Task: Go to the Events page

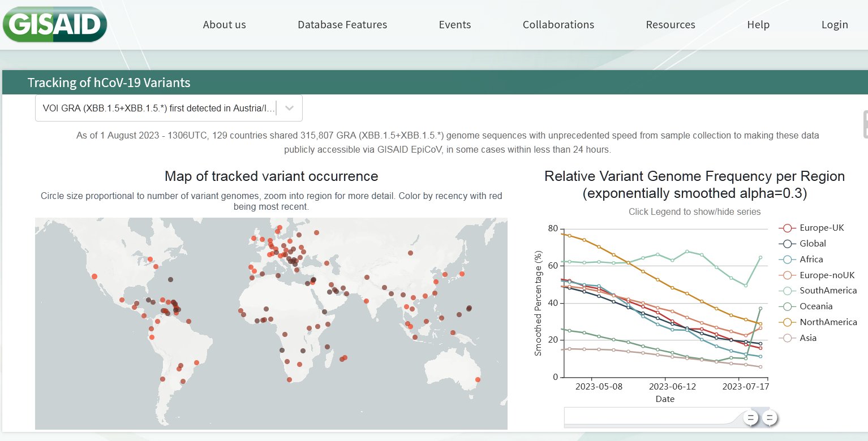Action: click(455, 25)
